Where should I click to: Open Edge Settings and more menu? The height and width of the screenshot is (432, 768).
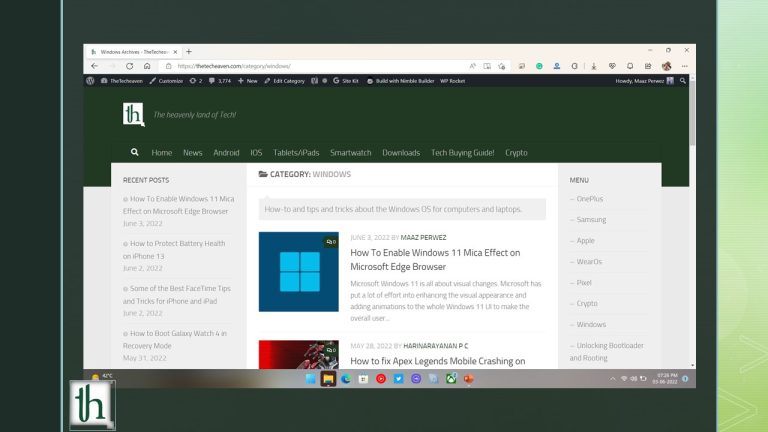[x=684, y=66]
